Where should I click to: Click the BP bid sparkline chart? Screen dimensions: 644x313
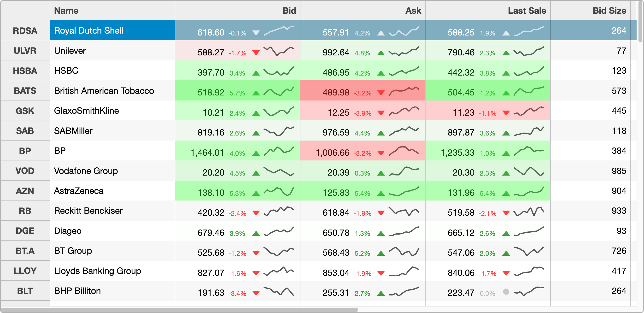pos(279,151)
